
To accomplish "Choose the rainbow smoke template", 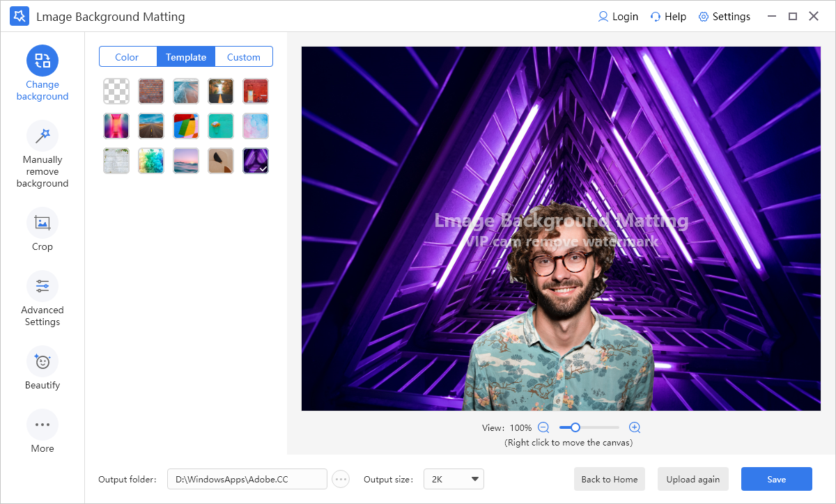I will coord(151,161).
